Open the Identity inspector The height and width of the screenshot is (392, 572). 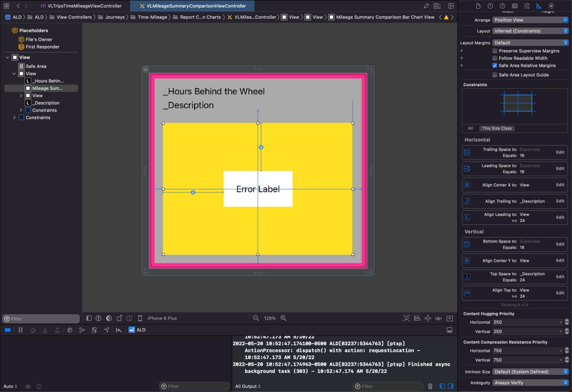pyautogui.click(x=515, y=6)
